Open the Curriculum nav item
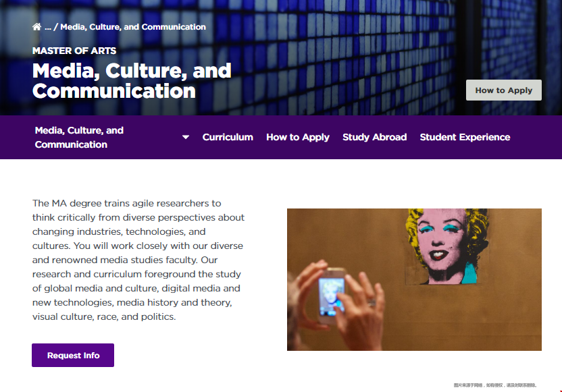Image resolution: width=562 pixels, height=392 pixels. (228, 137)
